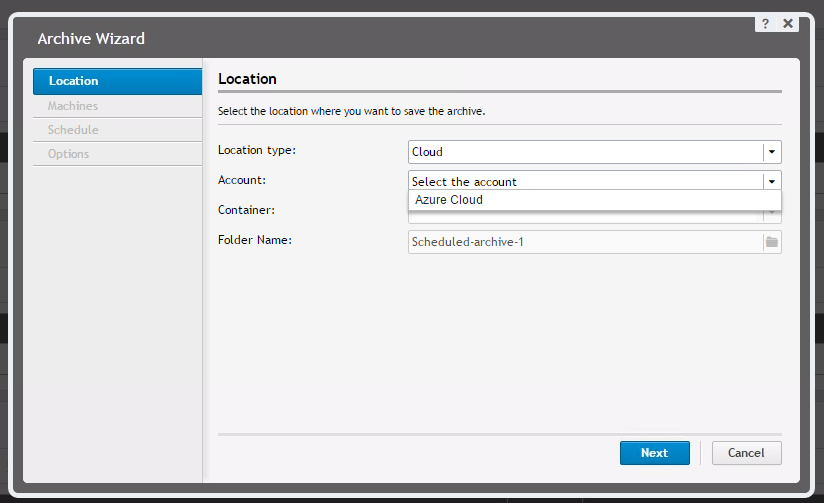This screenshot has width=824, height=503.
Task: Open the help question mark icon
Action: click(765, 23)
